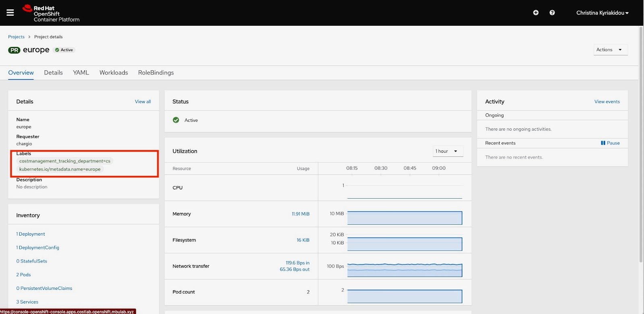Open the Workloads tab
The width and height of the screenshot is (644, 314).
point(114,73)
